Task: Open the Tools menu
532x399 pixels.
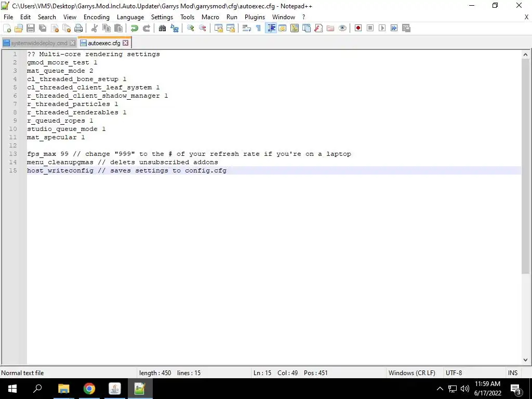Action: tap(187, 17)
